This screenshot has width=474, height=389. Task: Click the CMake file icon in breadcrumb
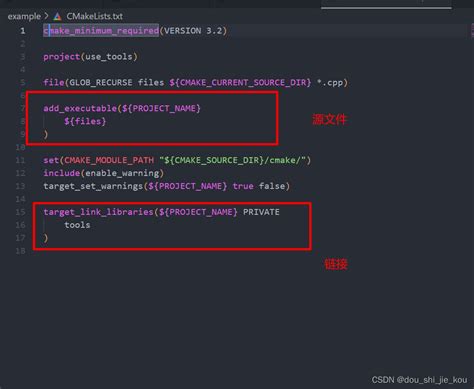(x=57, y=16)
